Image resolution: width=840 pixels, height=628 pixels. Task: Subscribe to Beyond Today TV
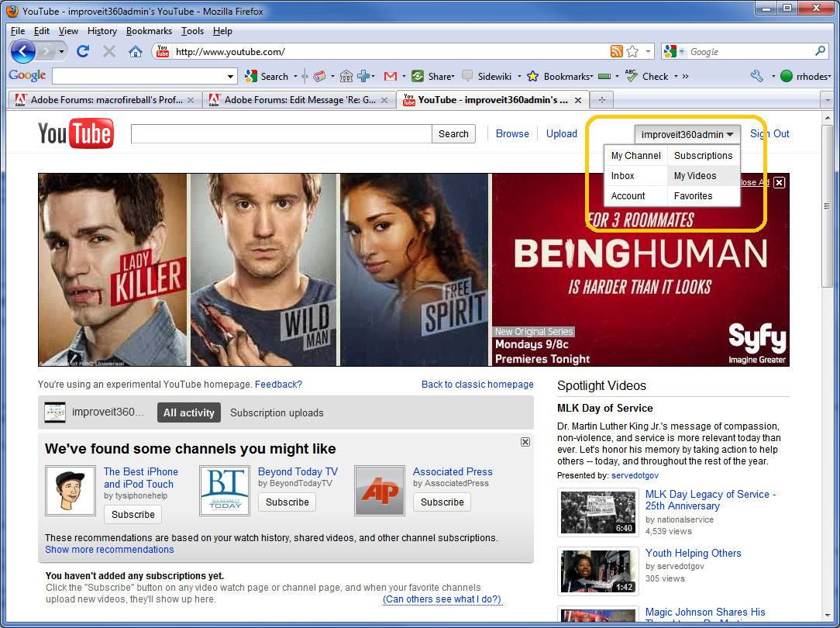287,502
